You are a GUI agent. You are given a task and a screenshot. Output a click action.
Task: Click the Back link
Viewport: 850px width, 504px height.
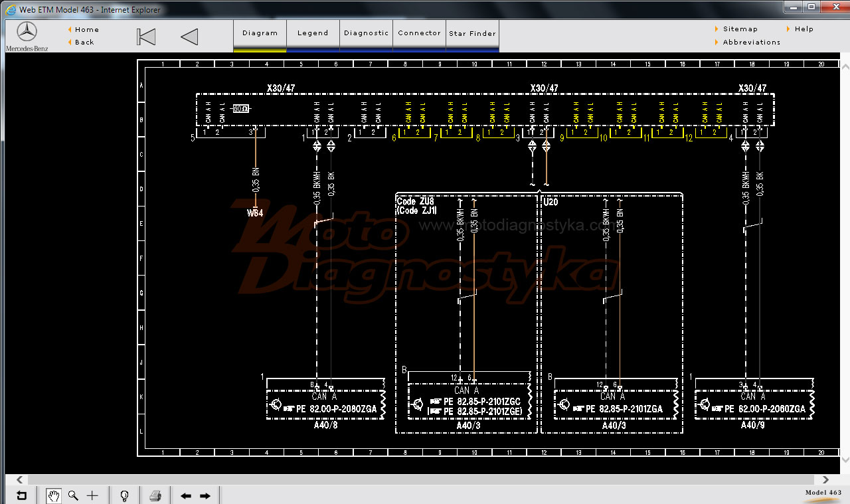[84, 42]
